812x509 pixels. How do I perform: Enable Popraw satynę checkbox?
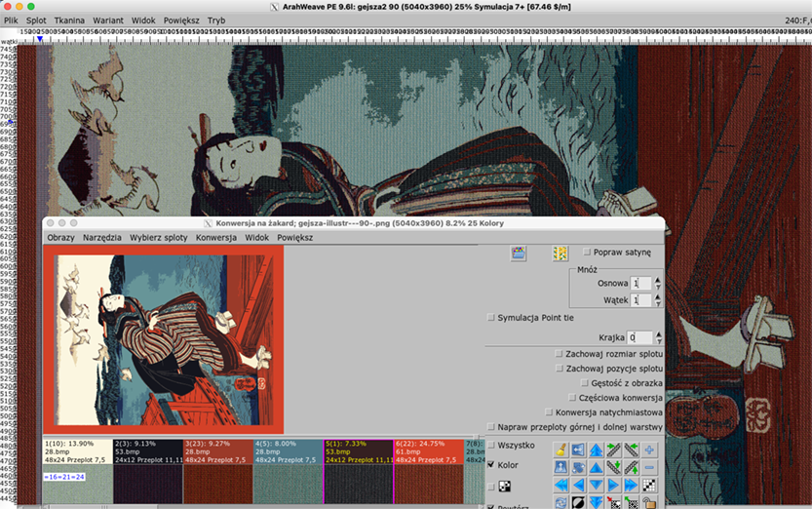pos(587,253)
